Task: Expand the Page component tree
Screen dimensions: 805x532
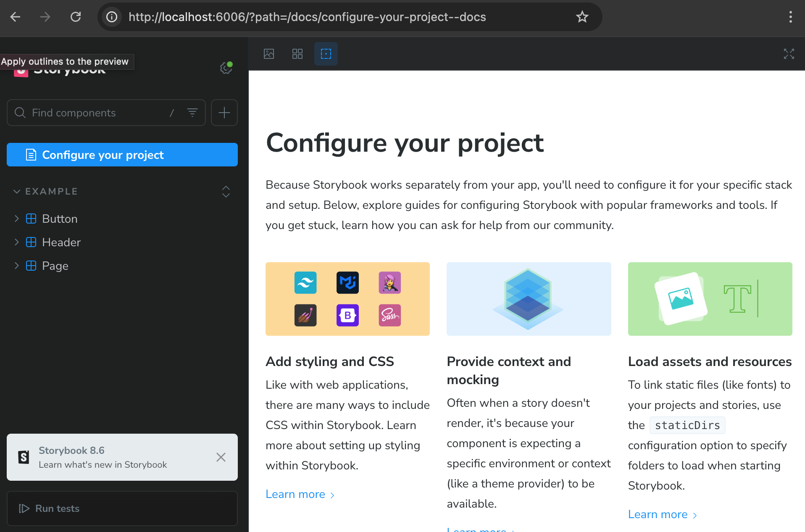Action: tap(17, 266)
